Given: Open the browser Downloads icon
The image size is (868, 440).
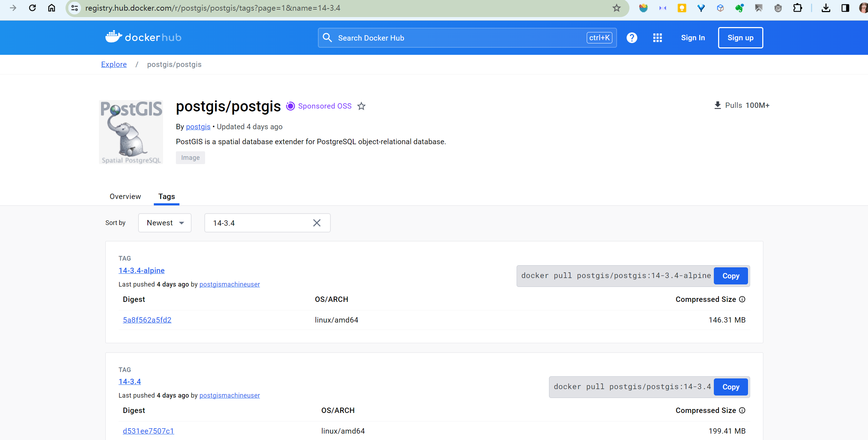Looking at the screenshot, I should (x=826, y=8).
